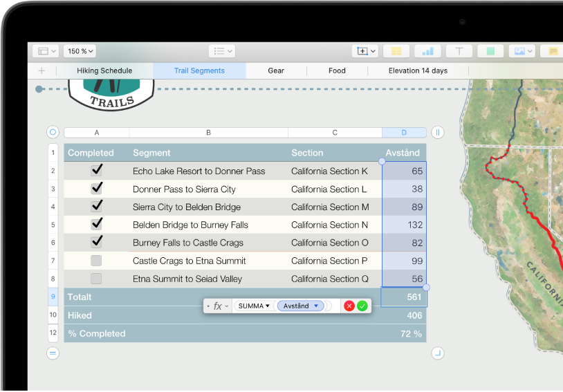The width and height of the screenshot is (563, 392).
Task: Select column A header
Action: tap(97, 133)
